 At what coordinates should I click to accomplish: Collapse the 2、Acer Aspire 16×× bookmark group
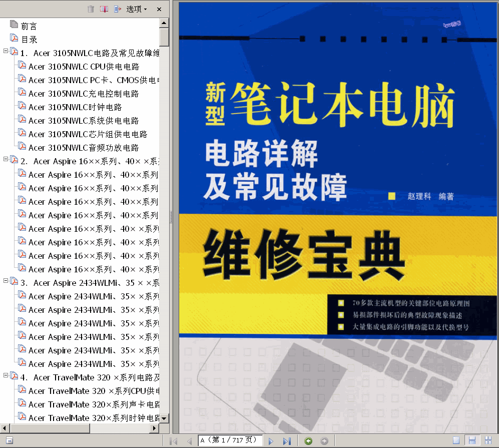6,159
